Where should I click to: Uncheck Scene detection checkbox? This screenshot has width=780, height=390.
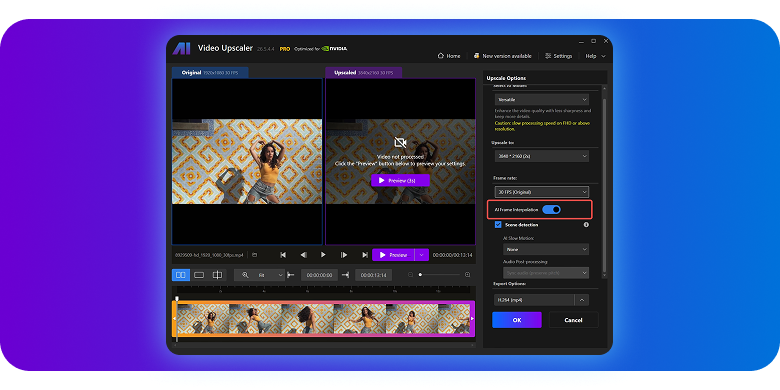tap(498, 225)
